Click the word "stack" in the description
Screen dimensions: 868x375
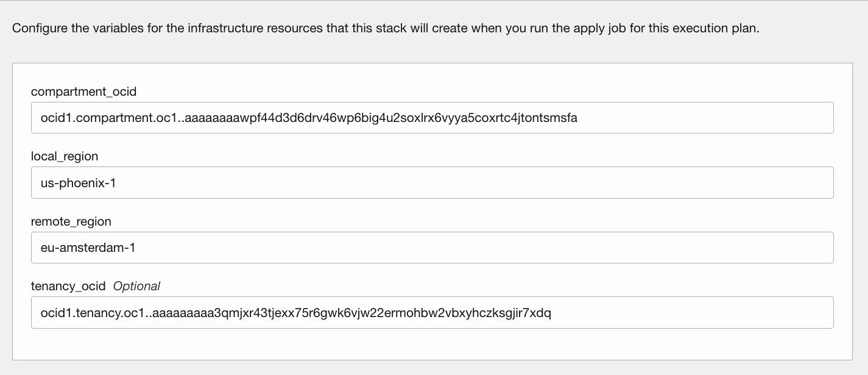pos(376,28)
